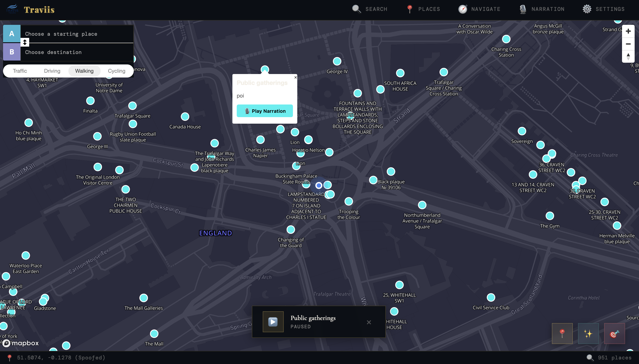Close the Public gatherings popup
Viewport: 639px width, 364px height.
296,78
